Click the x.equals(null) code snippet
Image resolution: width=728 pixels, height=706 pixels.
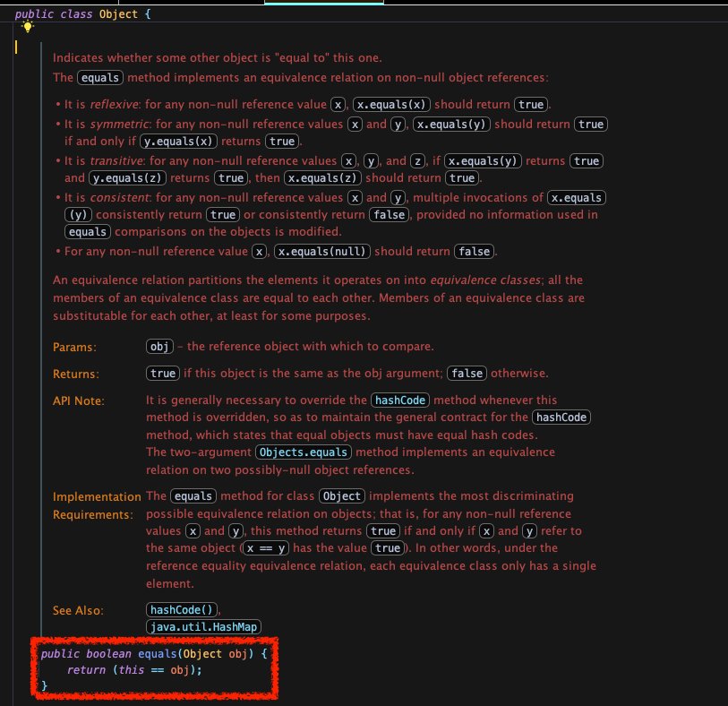(323, 251)
